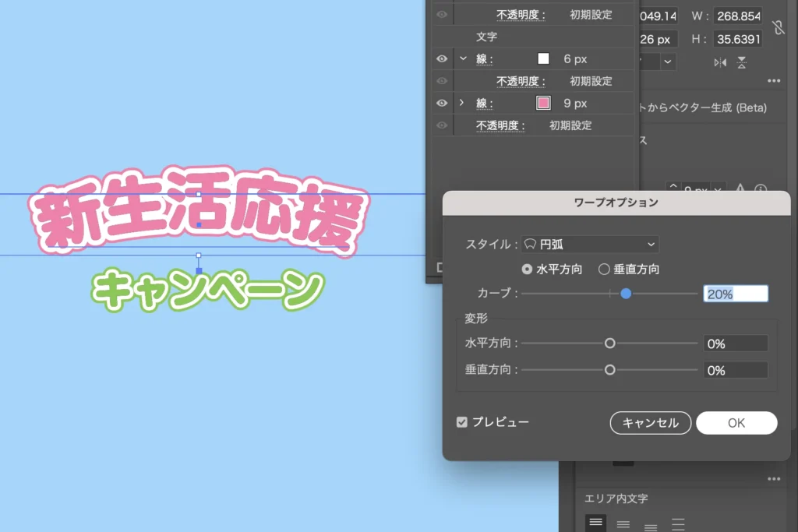Viewport: 798px width, 532px height.
Task: Uncheck the プレビュー checkbox
Action: click(462, 422)
